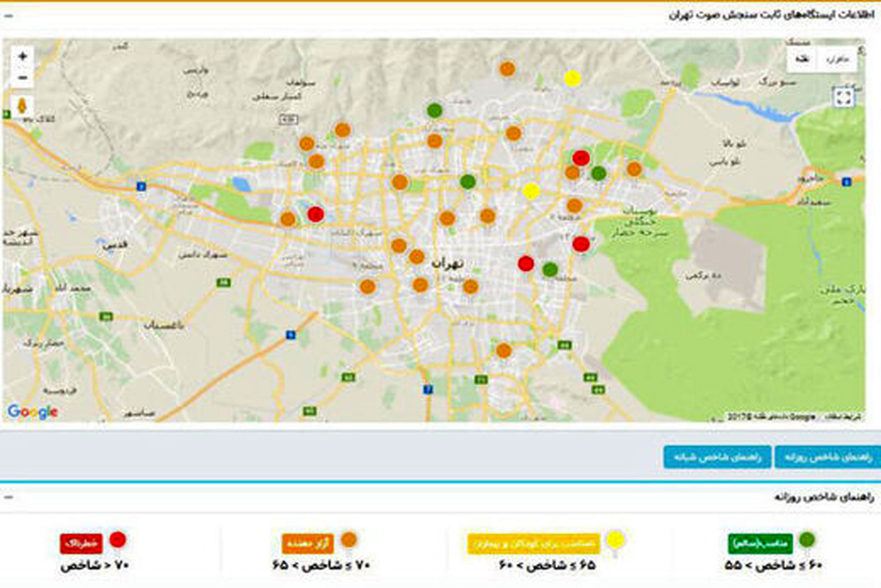Click the orange آزار دهنده legend badge
881x588 pixels.
pyautogui.click(x=307, y=543)
